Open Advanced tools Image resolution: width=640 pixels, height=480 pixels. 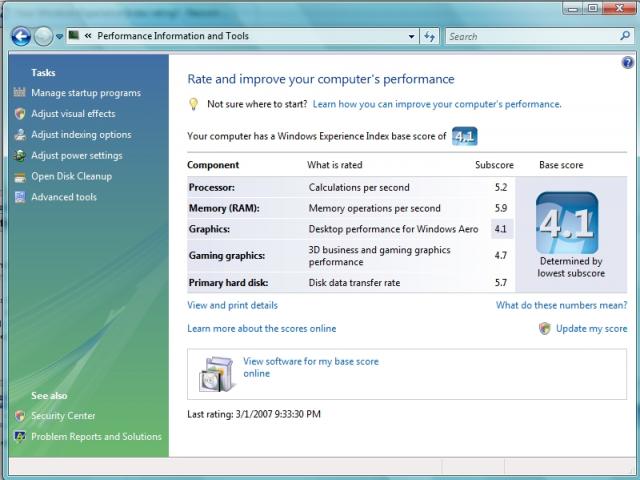click(64, 197)
